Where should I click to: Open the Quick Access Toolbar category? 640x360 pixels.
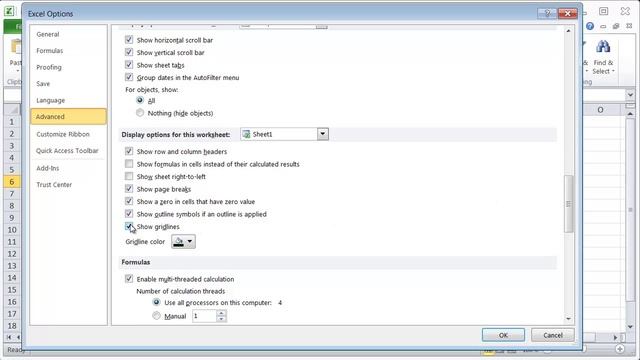pyautogui.click(x=67, y=151)
